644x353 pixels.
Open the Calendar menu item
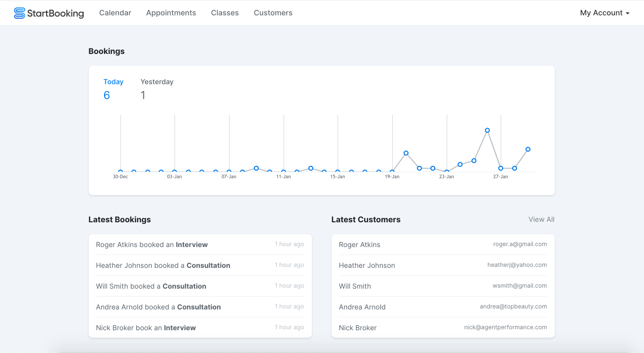tap(115, 13)
